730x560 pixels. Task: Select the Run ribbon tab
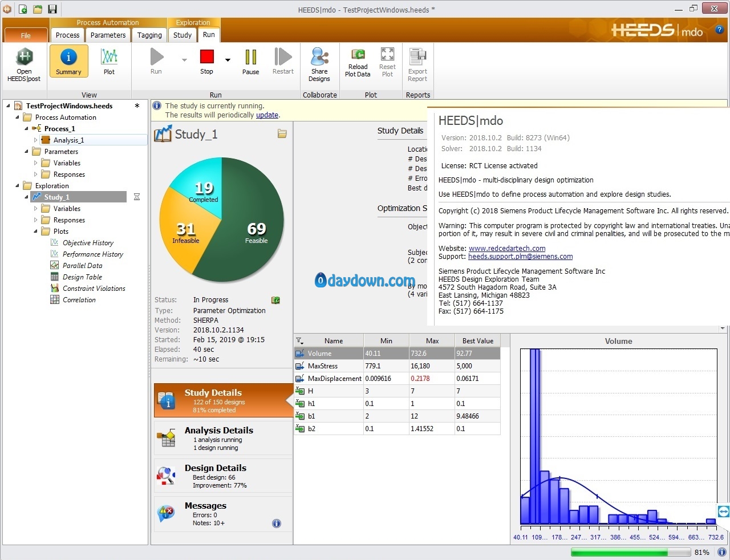[209, 35]
